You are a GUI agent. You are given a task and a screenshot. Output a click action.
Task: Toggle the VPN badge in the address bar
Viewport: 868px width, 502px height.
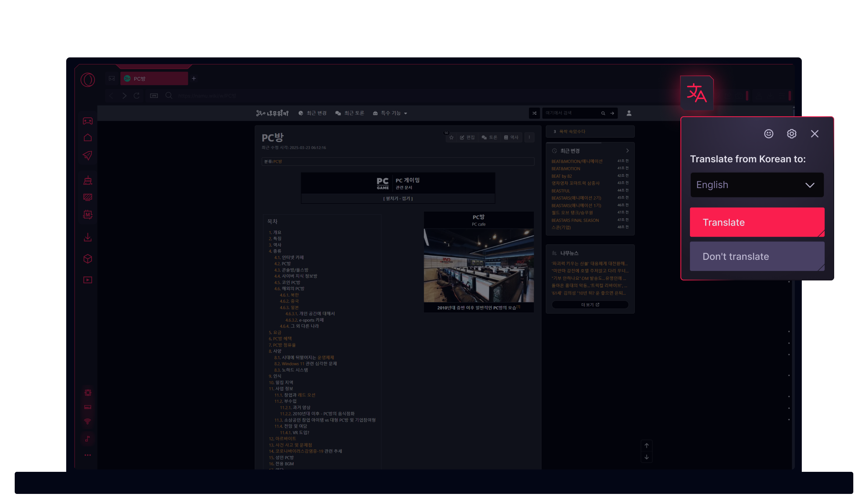(x=154, y=95)
